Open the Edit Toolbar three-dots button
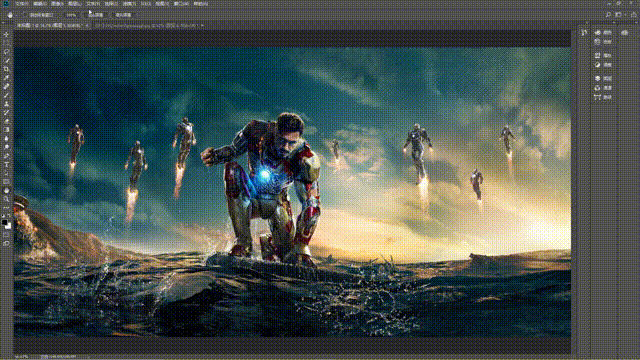Screen dimensions: 640x360 (x=6, y=207)
